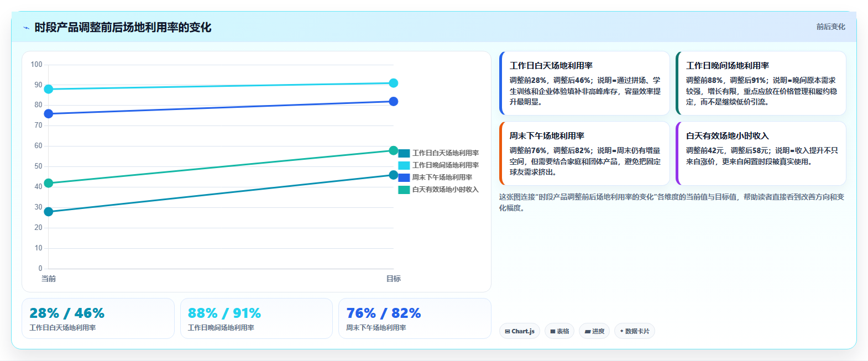Click legend text 白天有效场地小时收入

coord(446,190)
